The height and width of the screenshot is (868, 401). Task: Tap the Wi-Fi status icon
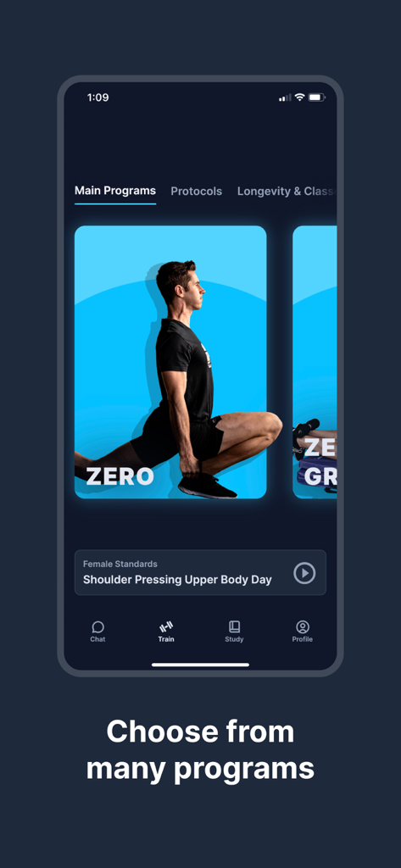pyautogui.click(x=299, y=97)
